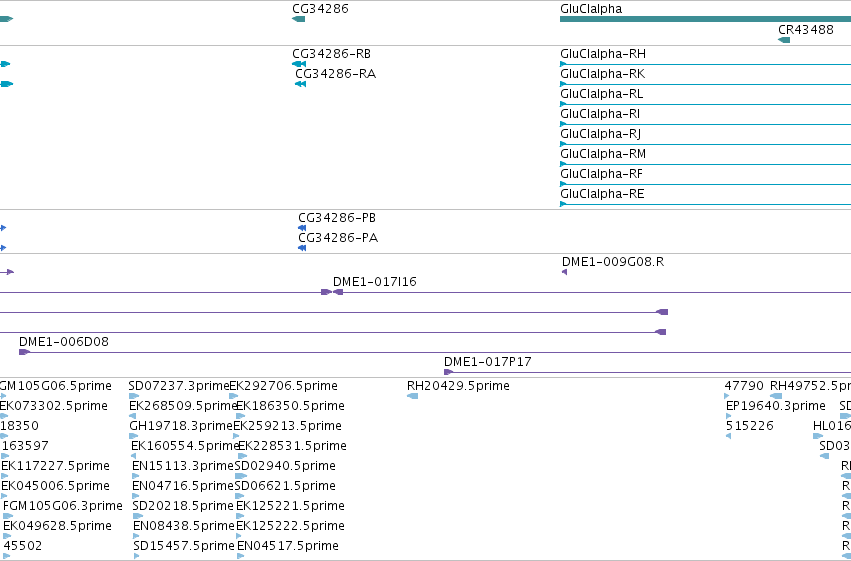
Task: Open the CR43488 gene label
Action: 806,30
